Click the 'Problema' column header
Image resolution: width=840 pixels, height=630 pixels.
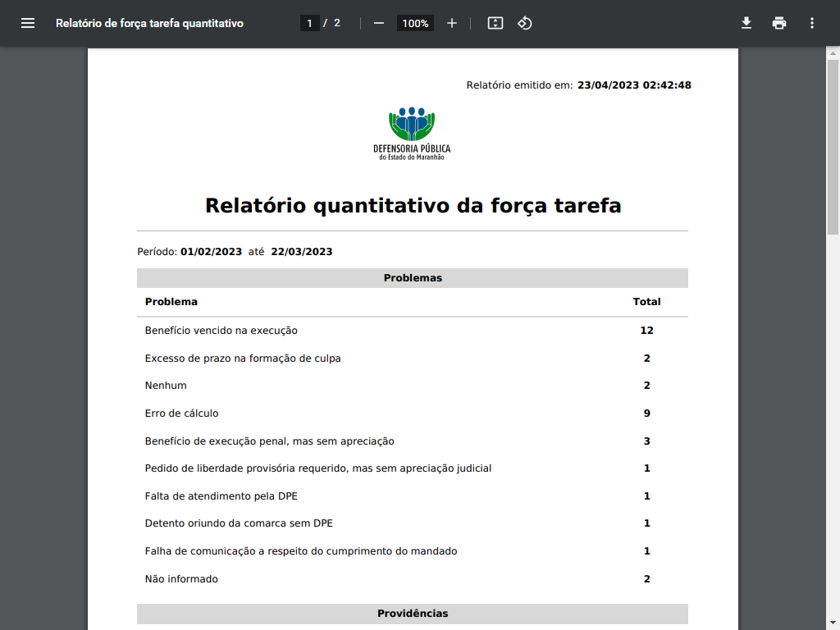(171, 302)
